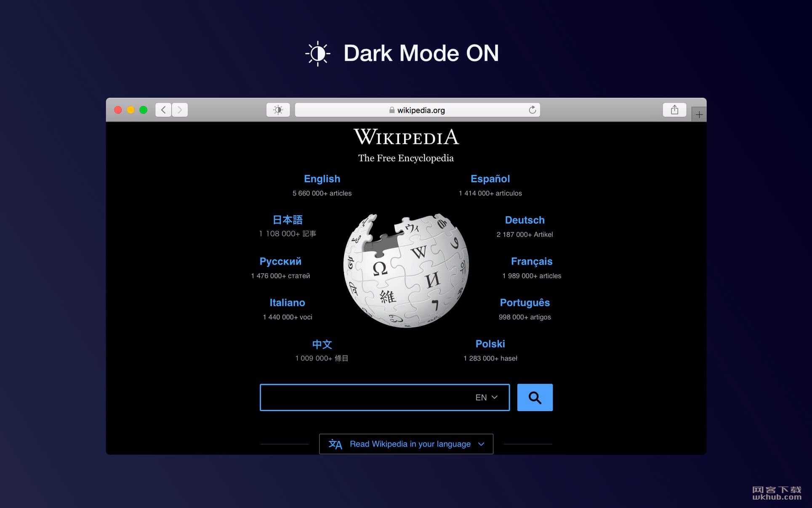Image resolution: width=812 pixels, height=508 pixels.
Task: Click the '1 440 000+ voci' text
Action: pos(287,317)
